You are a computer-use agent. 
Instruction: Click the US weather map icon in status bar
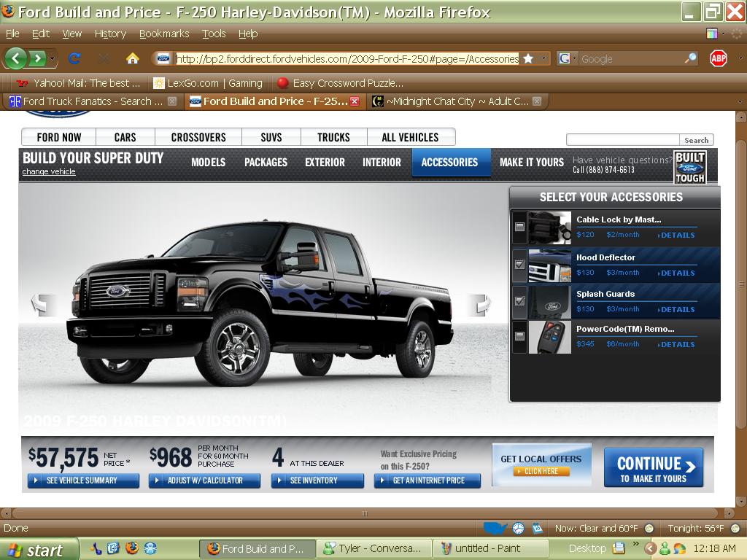pos(495,528)
